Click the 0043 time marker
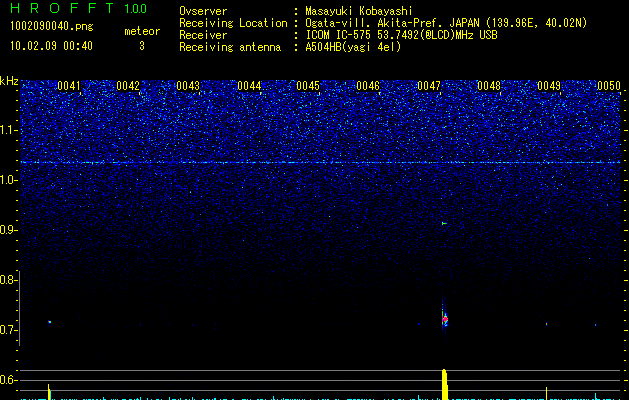This screenshot has width=629, height=400. point(188,86)
